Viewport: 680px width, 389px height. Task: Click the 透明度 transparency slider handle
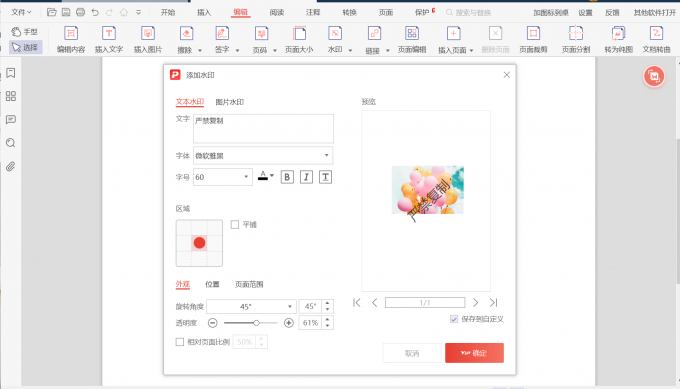256,323
